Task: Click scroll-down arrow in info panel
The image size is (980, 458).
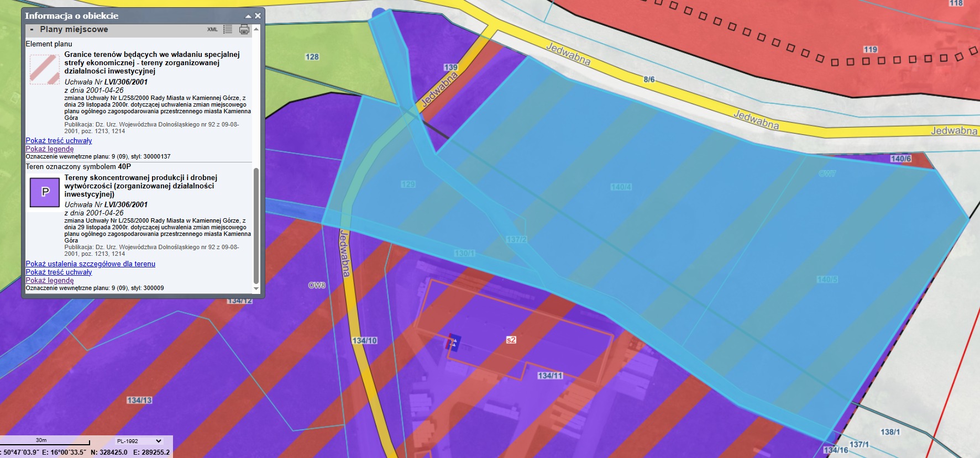Action: 256,288
